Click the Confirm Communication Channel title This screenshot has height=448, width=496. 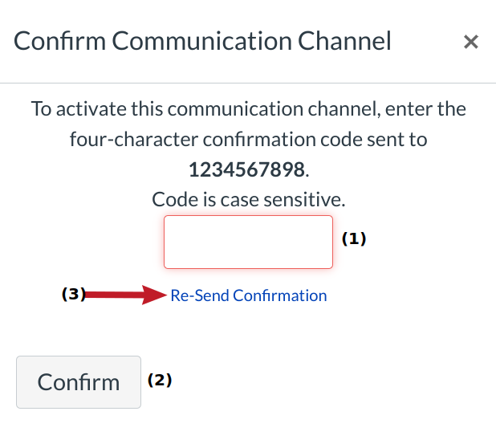[203, 41]
